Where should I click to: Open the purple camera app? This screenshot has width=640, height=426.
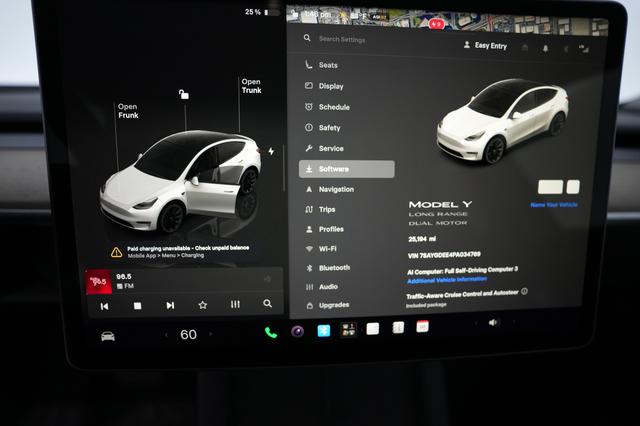[298, 331]
